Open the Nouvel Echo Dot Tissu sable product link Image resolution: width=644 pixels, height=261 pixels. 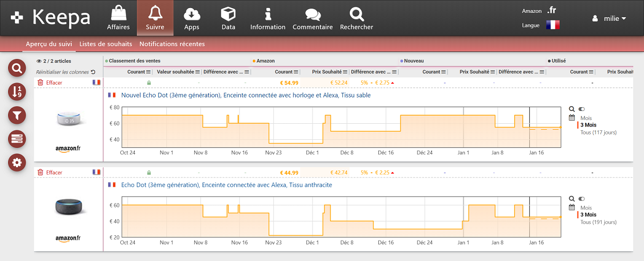[x=246, y=95]
